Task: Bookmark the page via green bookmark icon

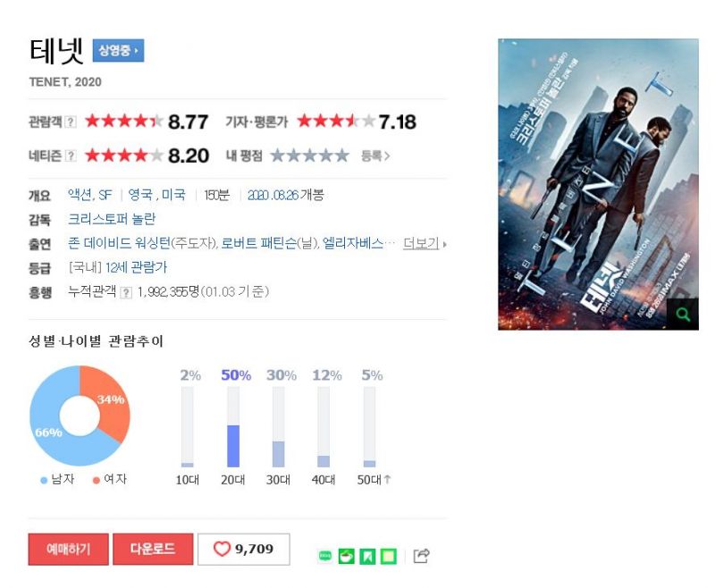Action: [367, 556]
